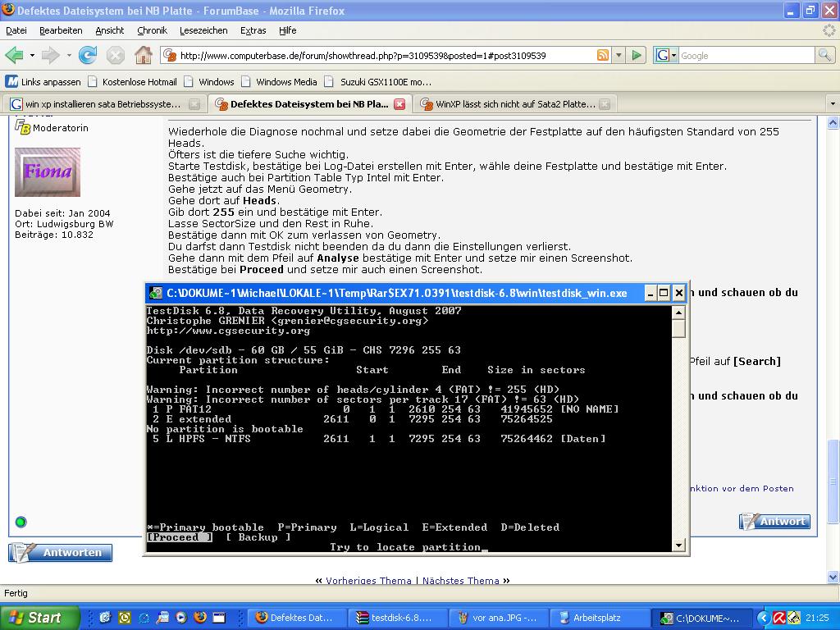Open the Nächstes Thema link

point(461,581)
